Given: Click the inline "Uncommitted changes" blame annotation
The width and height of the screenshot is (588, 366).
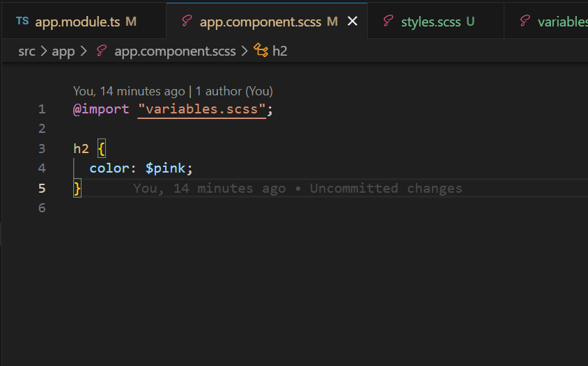Looking at the screenshot, I should tap(386, 189).
